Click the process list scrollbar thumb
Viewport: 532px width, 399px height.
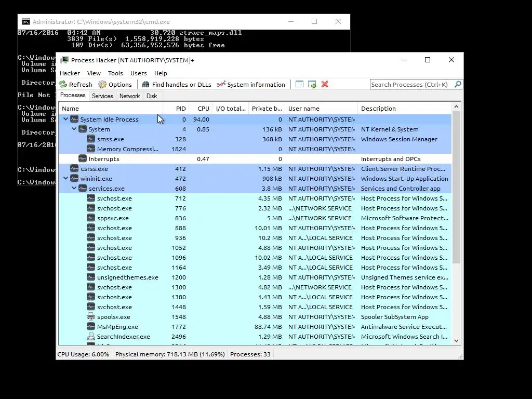click(456, 187)
